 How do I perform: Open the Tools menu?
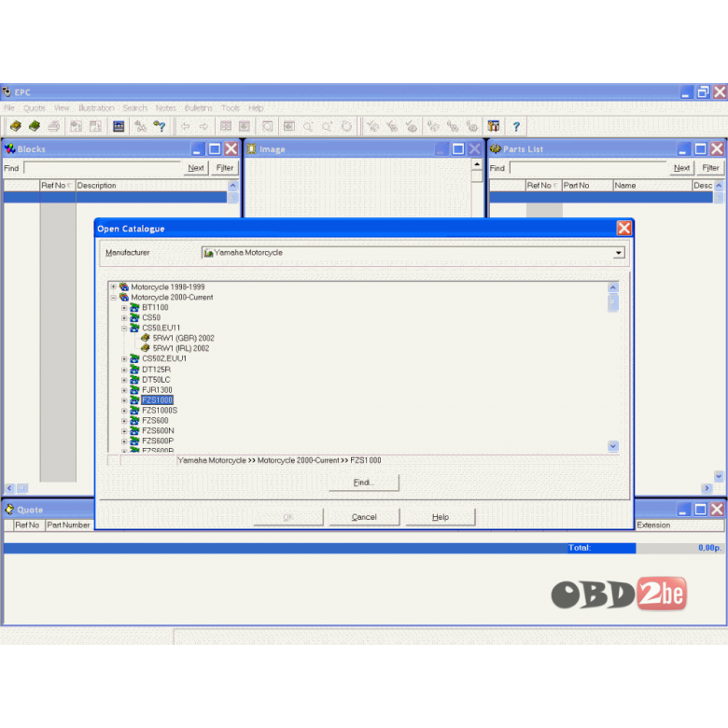pos(231,108)
